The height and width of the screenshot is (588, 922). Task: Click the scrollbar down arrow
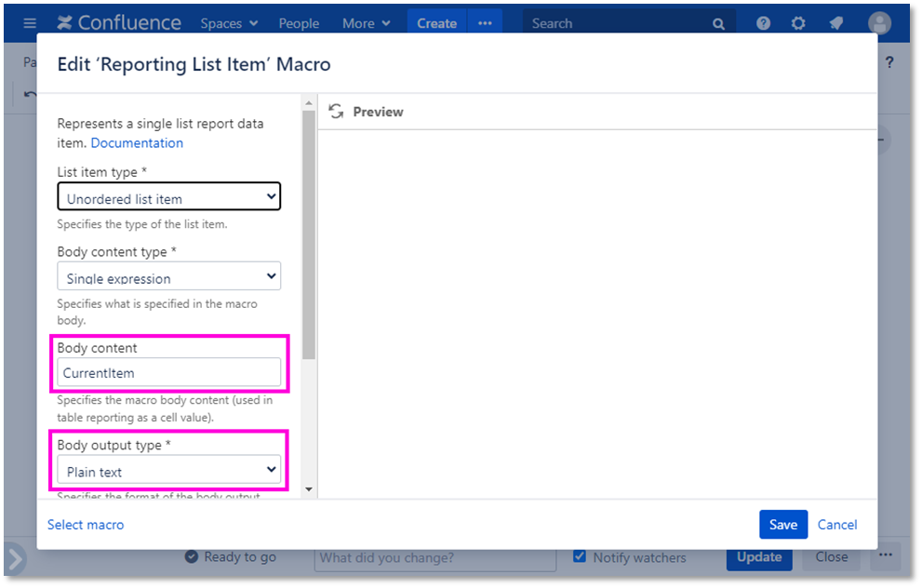coord(309,489)
